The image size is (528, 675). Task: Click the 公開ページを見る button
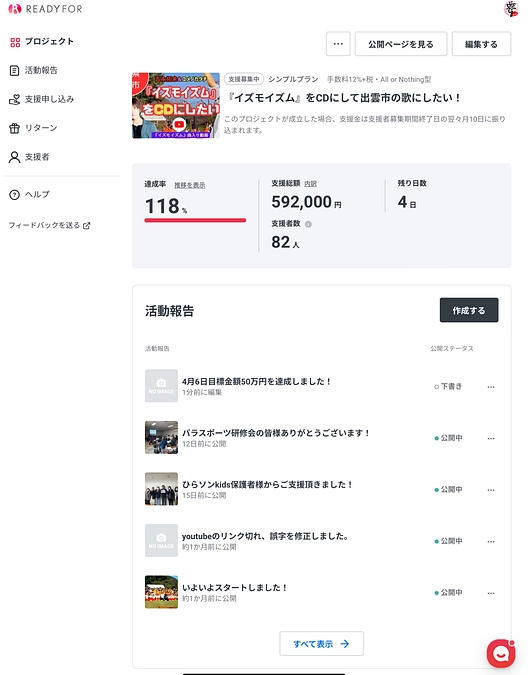coord(401,44)
